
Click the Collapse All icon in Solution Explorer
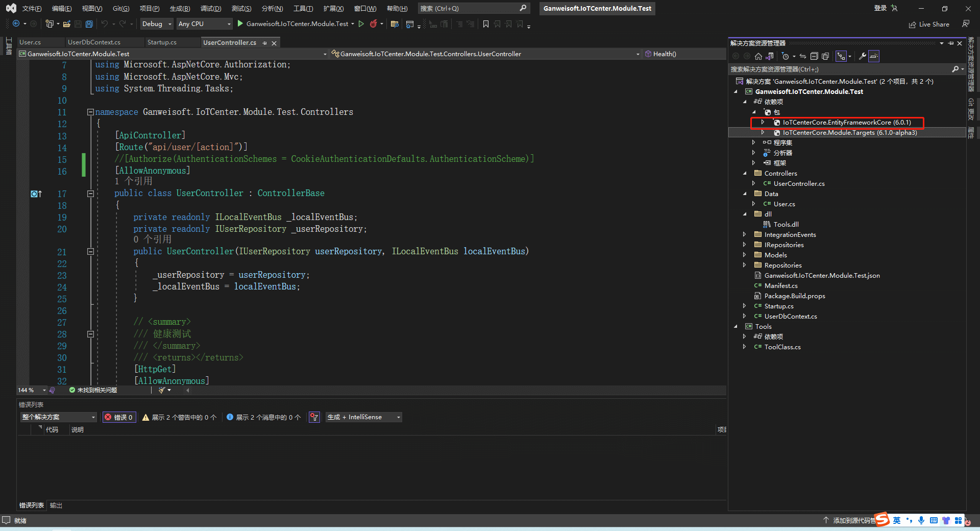814,56
